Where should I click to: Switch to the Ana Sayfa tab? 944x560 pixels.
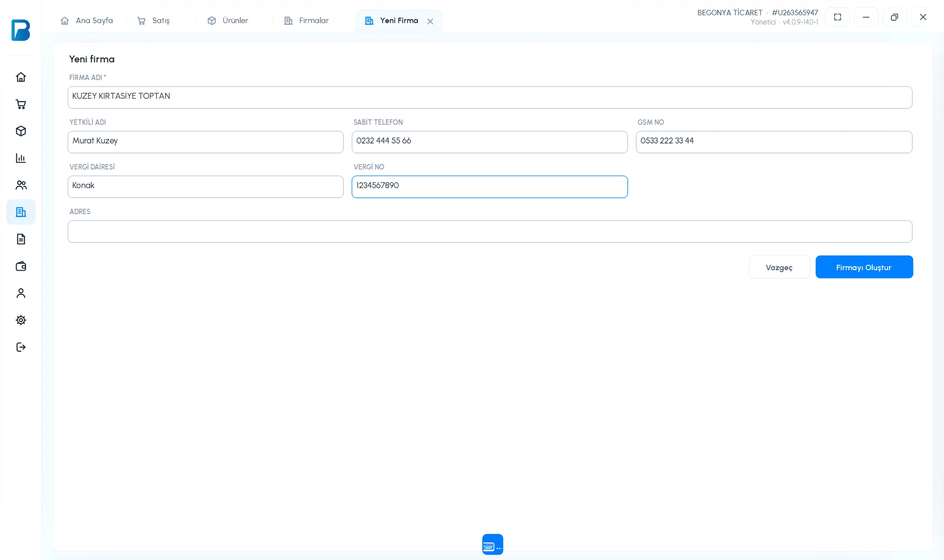(87, 21)
